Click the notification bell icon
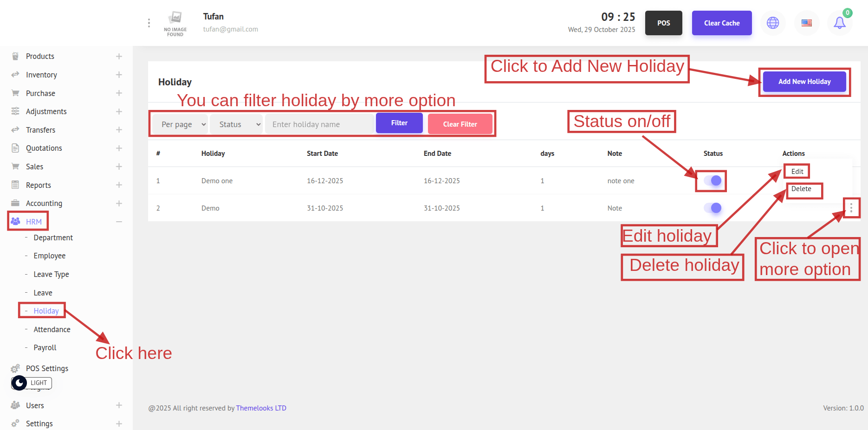868x430 pixels. pyautogui.click(x=839, y=23)
